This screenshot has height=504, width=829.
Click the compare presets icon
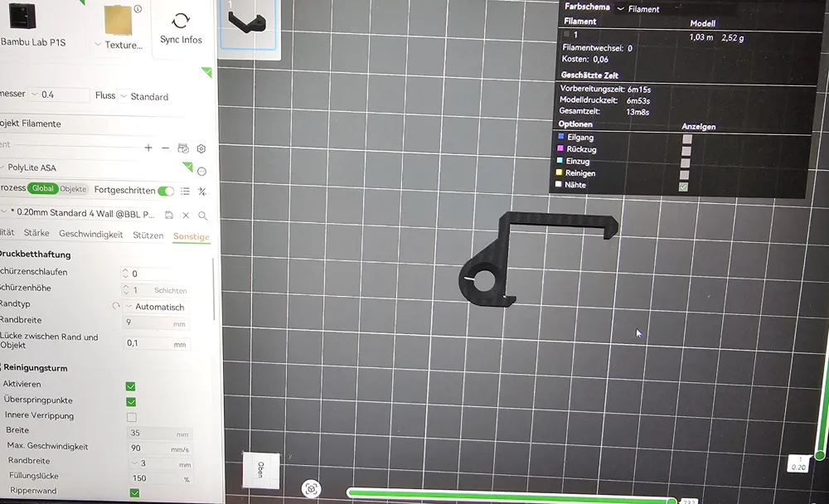pos(202,191)
